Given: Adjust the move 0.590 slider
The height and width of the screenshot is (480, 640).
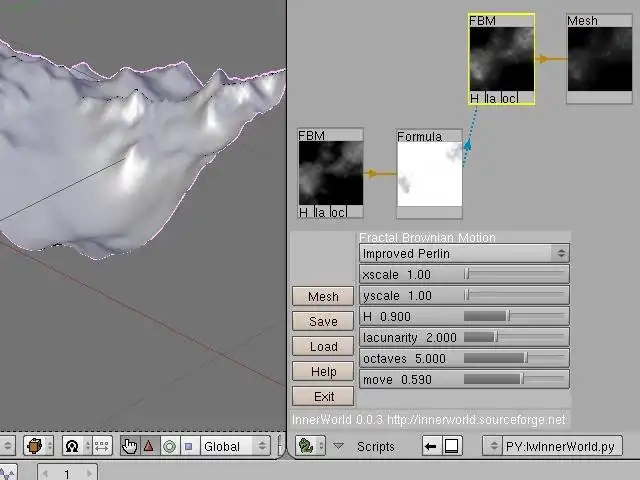Looking at the screenshot, I should pyautogui.click(x=464, y=379).
